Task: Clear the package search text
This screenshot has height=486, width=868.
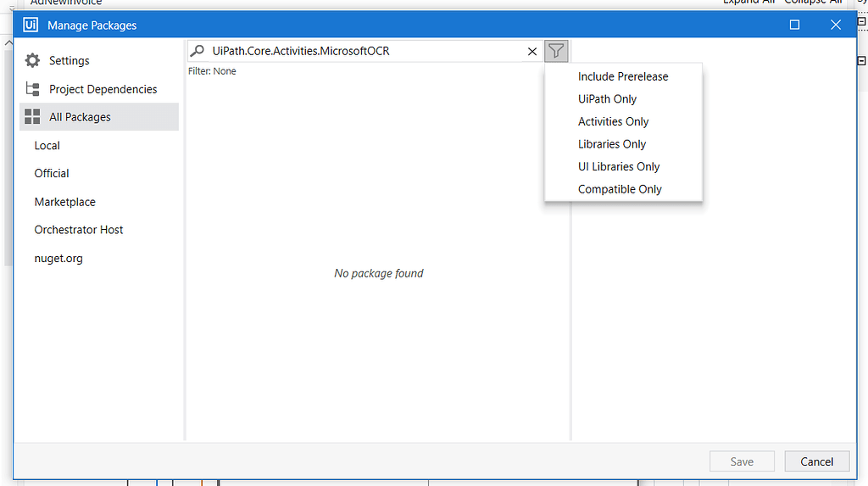Action: [x=532, y=51]
